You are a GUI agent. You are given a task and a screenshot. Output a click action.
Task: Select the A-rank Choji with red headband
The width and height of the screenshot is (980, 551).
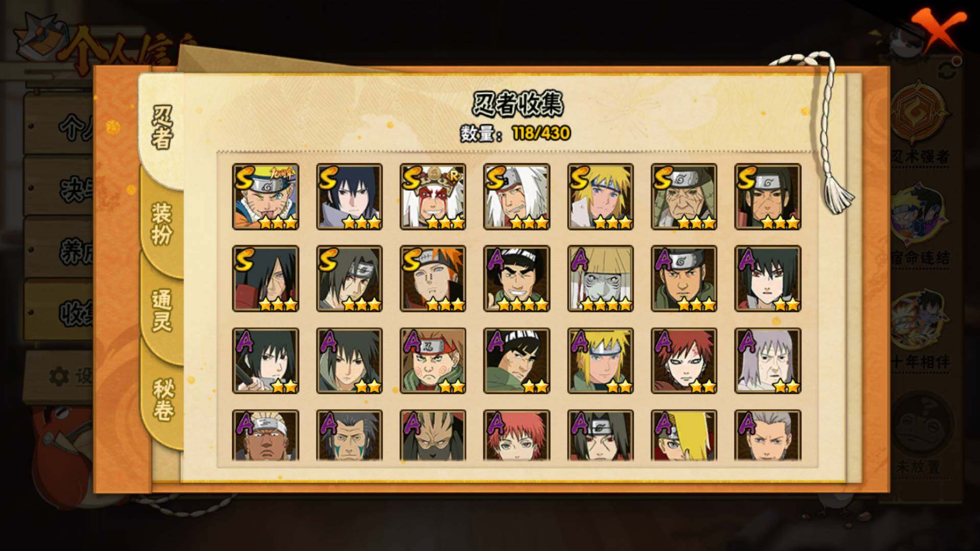click(x=433, y=361)
